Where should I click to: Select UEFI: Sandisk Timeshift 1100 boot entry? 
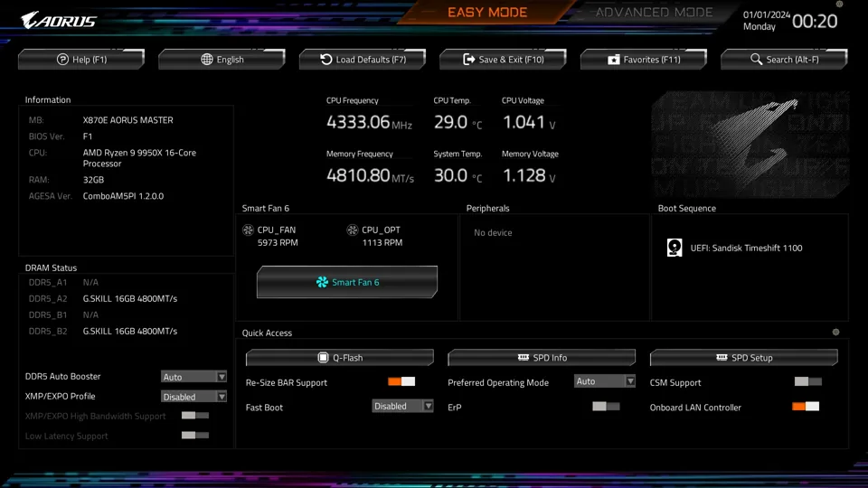coord(746,248)
